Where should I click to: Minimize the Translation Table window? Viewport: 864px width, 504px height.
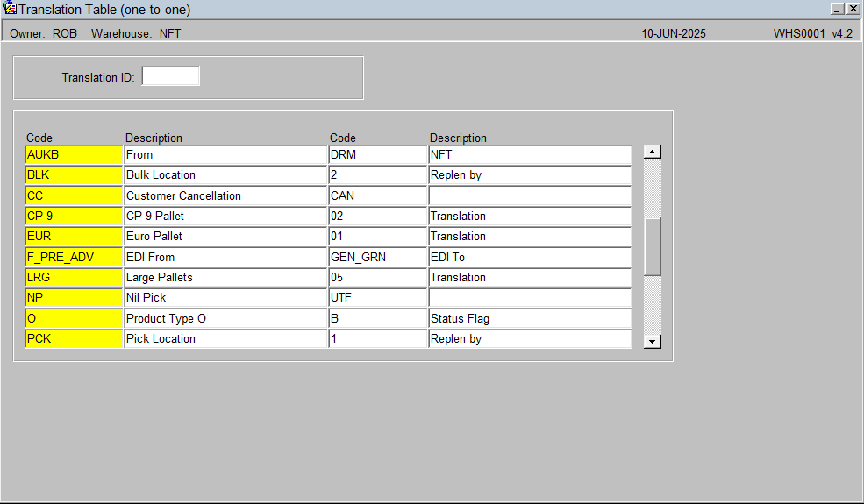pos(837,9)
